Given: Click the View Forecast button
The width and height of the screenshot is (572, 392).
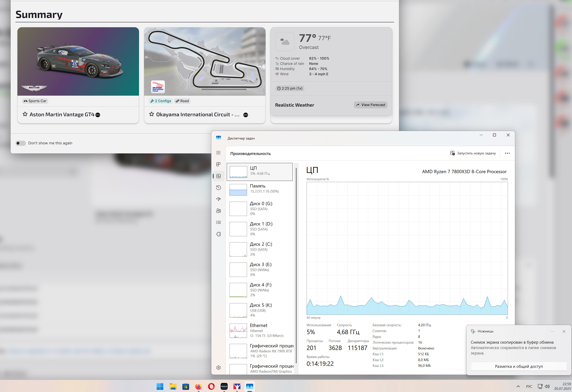Looking at the screenshot, I should point(370,105).
